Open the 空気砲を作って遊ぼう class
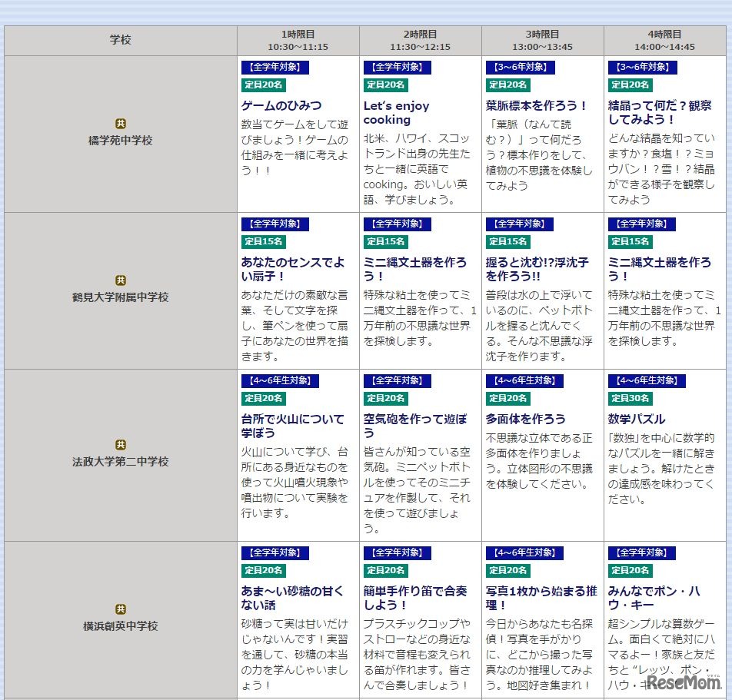The height and width of the screenshot is (700, 732). pyautogui.click(x=415, y=426)
